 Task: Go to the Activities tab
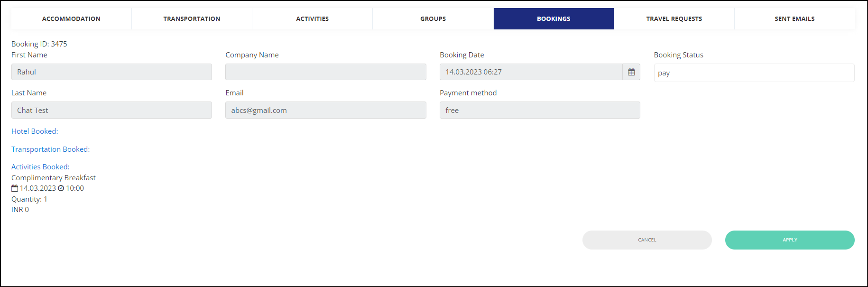click(312, 19)
